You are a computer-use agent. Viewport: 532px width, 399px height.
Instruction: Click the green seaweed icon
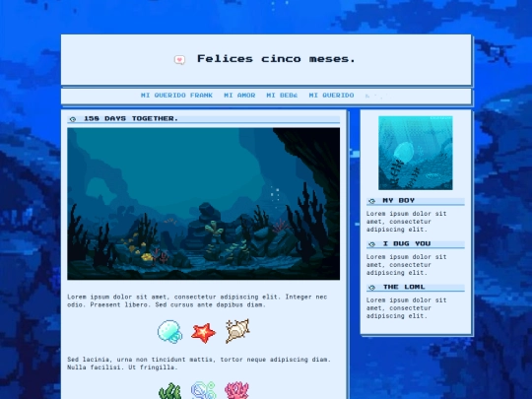[169, 391]
